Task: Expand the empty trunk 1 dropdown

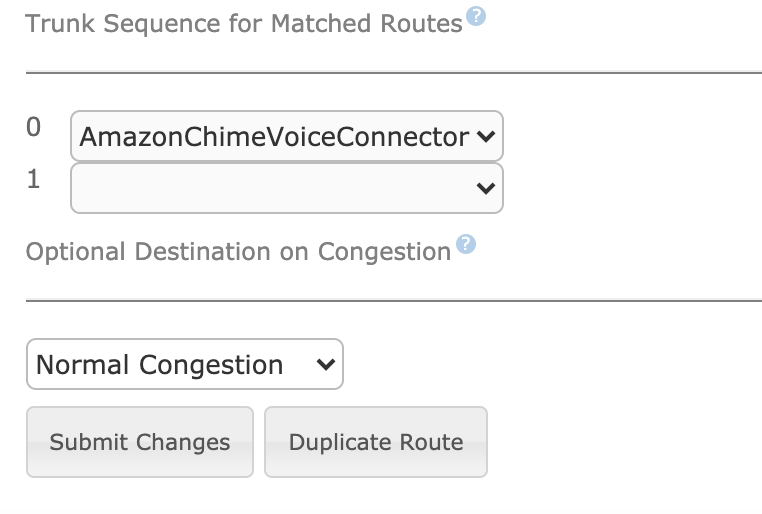Action: click(287, 188)
